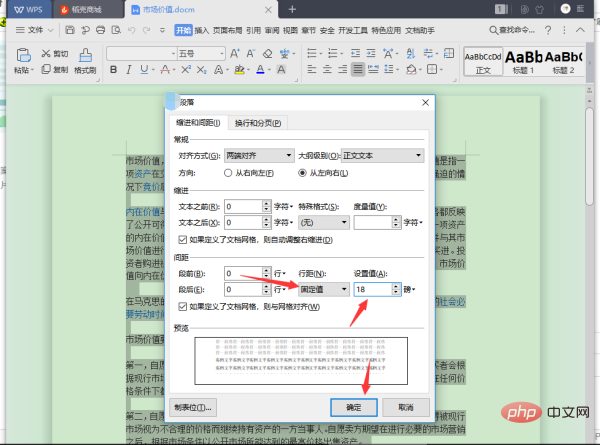
Task: Click the Paste (粘贴) icon
Action: (x=22, y=58)
